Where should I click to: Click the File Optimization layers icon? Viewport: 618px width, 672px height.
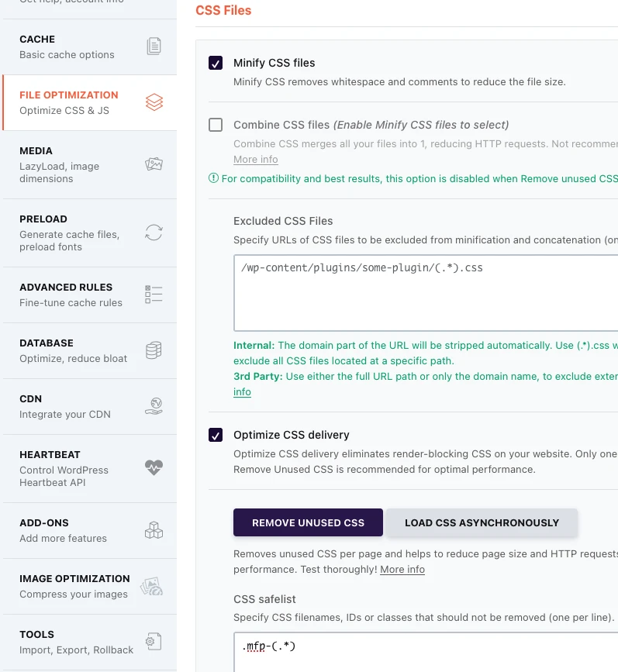(154, 102)
